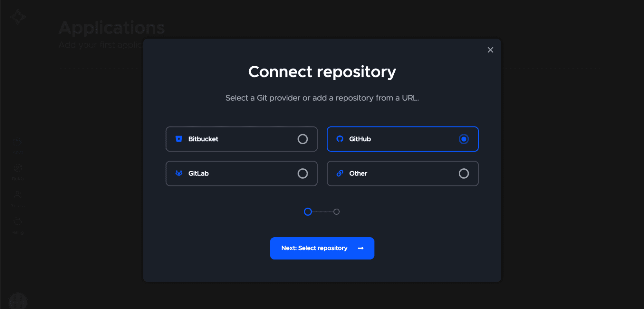Select the Bitbucket radio button
644x309 pixels.
(x=303, y=139)
